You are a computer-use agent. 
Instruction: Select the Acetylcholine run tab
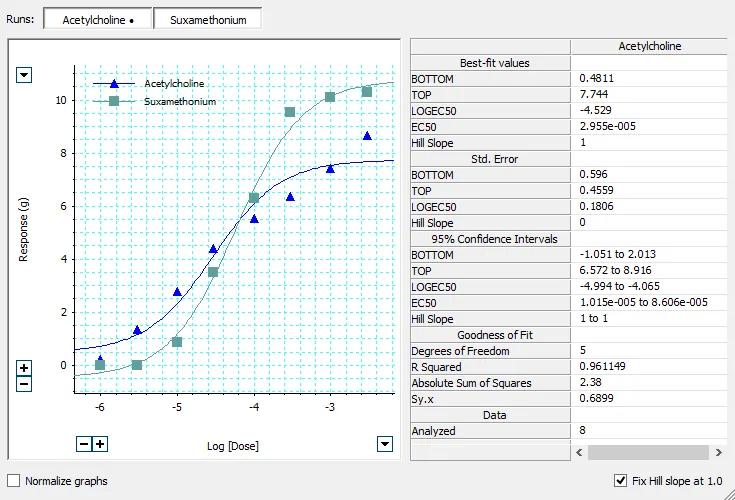click(97, 19)
